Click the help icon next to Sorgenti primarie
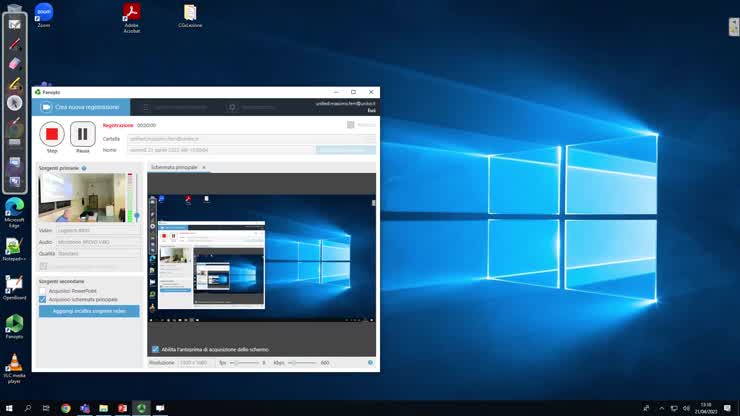The width and height of the screenshot is (740, 416). pos(84,168)
